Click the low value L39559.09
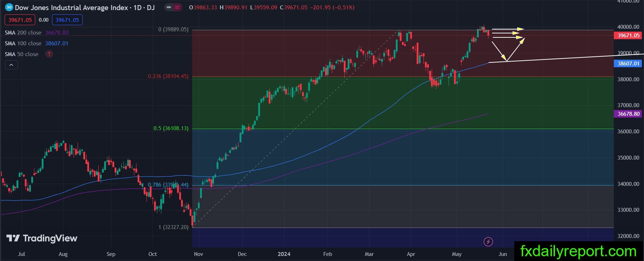The width and height of the screenshot is (644, 261). [x=264, y=7]
